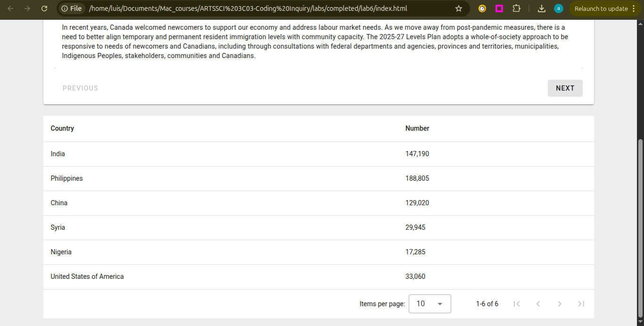The image size is (644, 326).
Task: Click the Country column header
Action: 62,128
